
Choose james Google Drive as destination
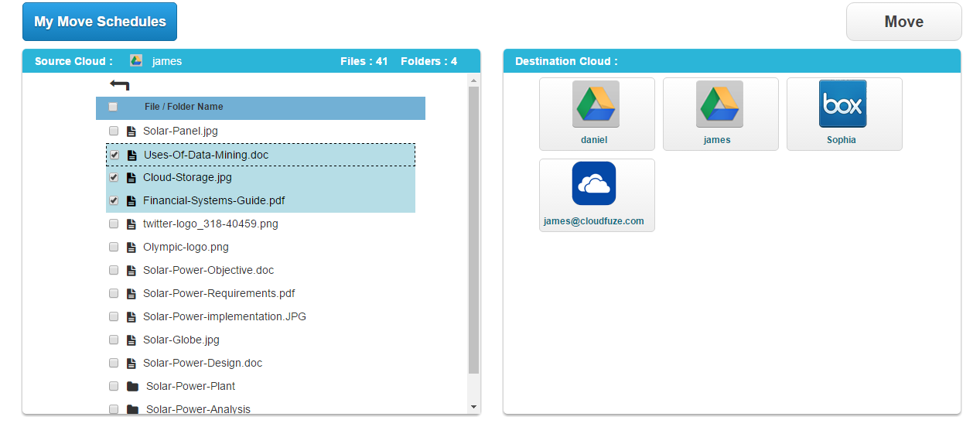(x=719, y=104)
